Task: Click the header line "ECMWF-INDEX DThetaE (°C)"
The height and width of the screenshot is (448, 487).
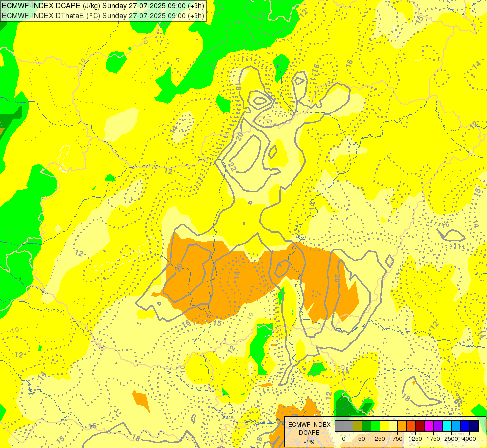Action: point(51,15)
